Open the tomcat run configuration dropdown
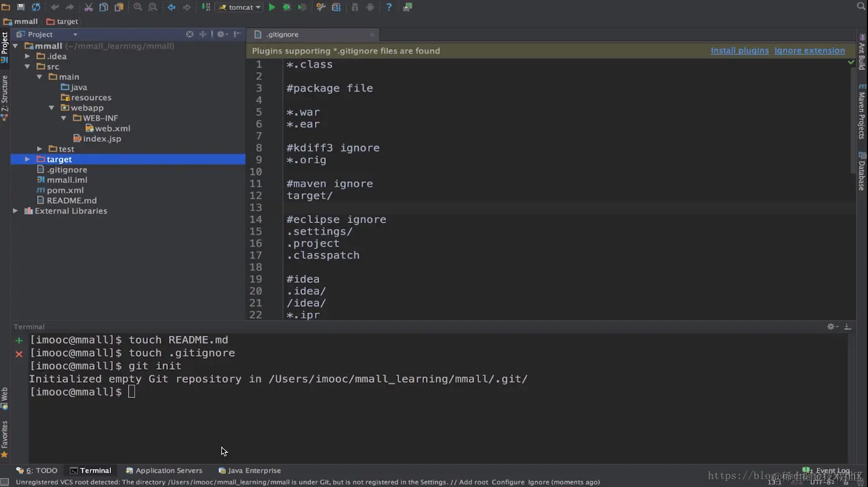 (x=239, y=7)
